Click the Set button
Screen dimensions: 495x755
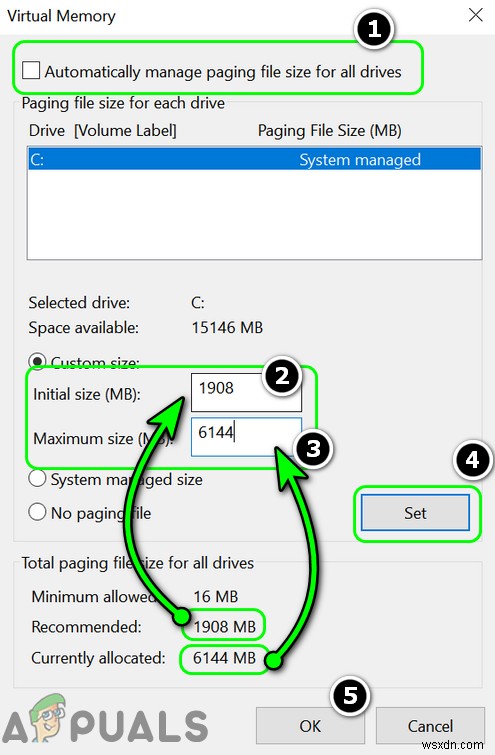pos(415,513)
